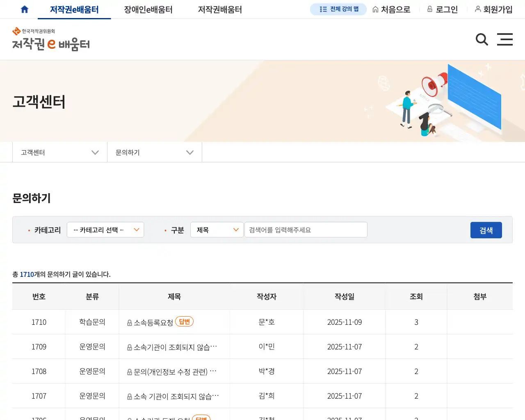
Task: Click the lock icon on post 1710
Action: 129,322
